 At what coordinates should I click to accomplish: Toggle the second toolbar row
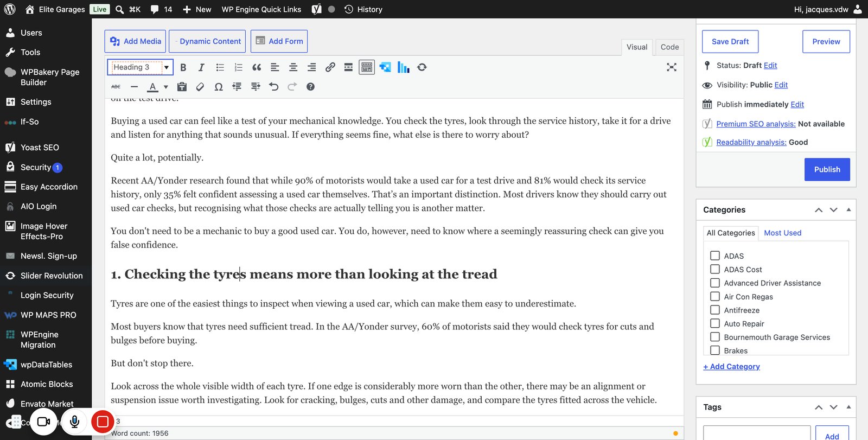pyautogui.click(x=367, y=67)
